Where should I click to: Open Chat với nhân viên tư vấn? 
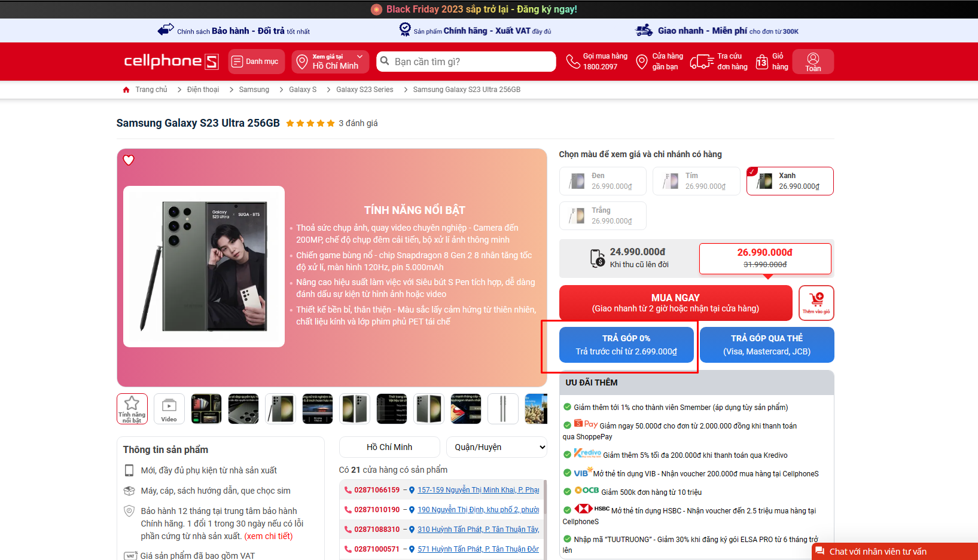(x=895, y=551)
